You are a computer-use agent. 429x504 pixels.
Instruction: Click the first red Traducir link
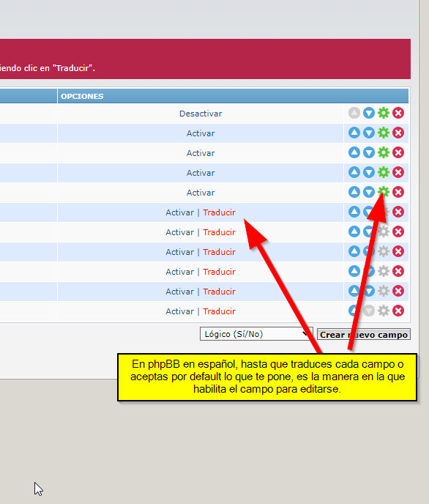click(x=220, y=212)
